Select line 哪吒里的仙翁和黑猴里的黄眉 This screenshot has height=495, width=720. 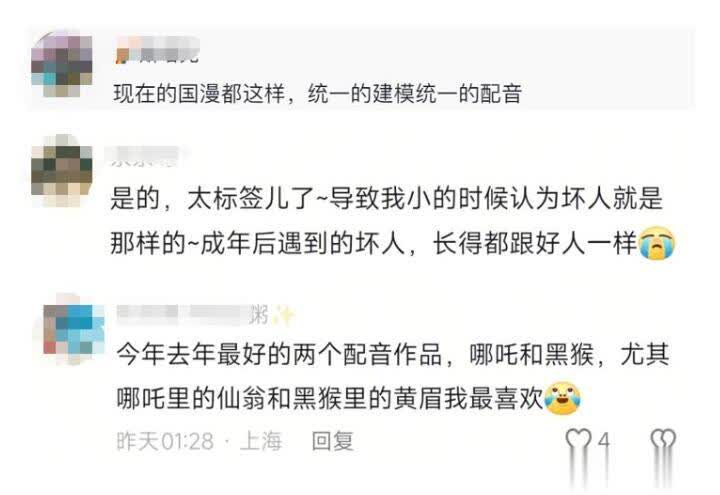click(x=330, y=399)
